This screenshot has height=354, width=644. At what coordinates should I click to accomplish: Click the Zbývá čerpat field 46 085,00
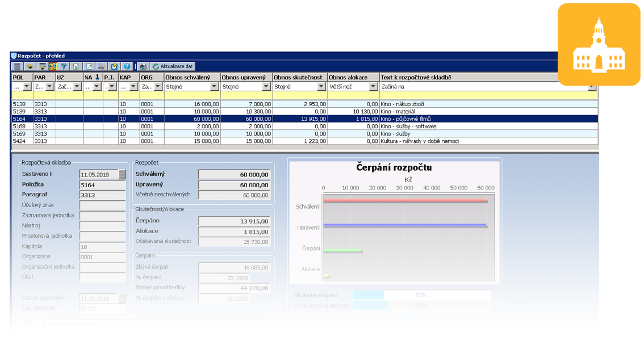point(234,267)
